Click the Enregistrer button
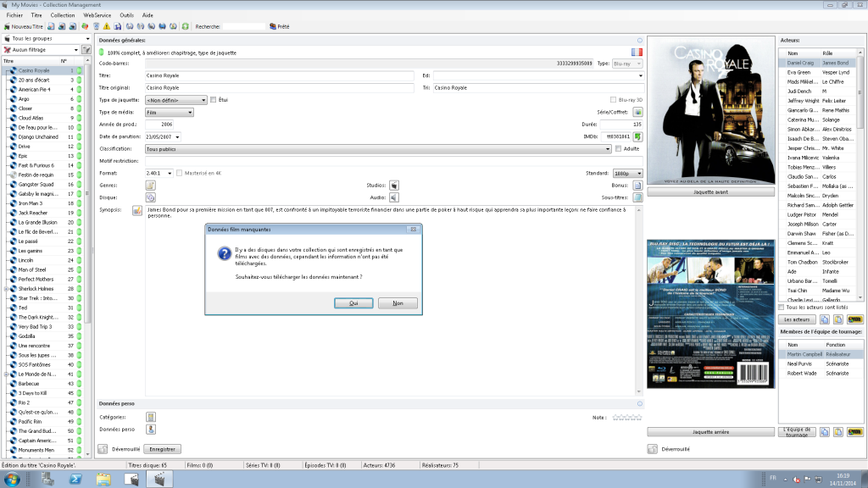The width and height of the screenshot is (868, 488). tap(162, 449)
